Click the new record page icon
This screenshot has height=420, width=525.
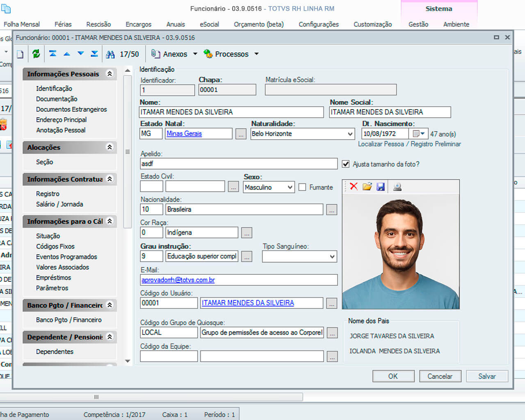(20, 54)
